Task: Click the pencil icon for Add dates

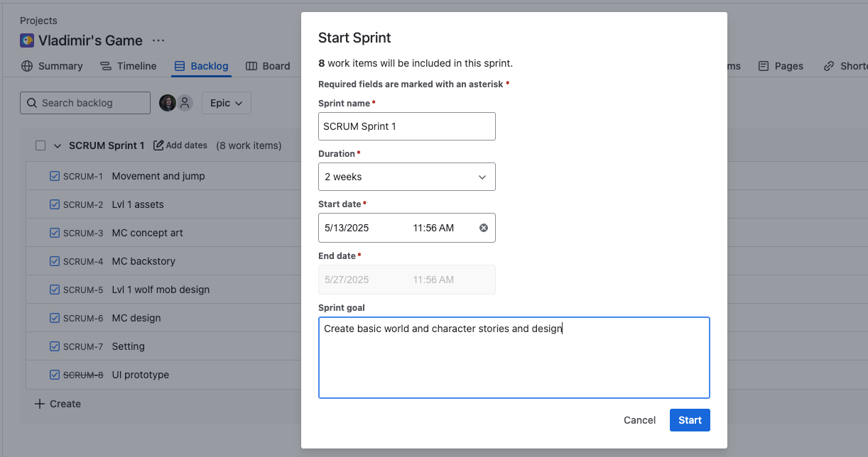Action: pos(158,145)
